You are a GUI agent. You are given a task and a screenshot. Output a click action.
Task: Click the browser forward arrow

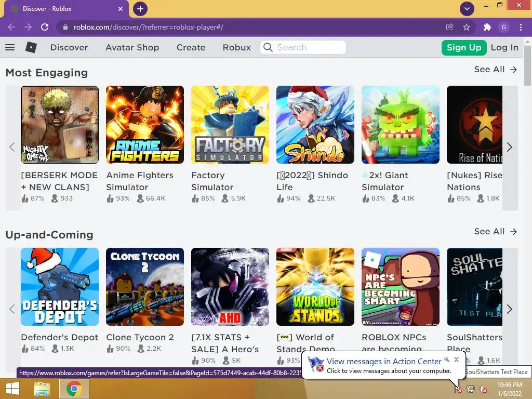tap(28, 27)
